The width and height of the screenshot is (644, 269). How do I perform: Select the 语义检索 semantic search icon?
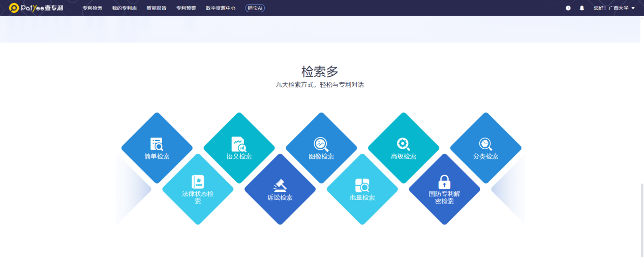click(x=239, y=144)
